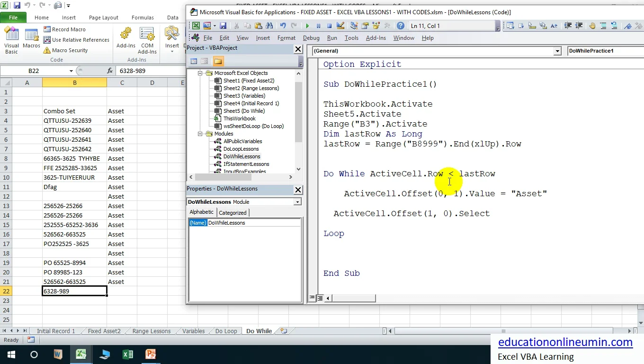Open Excel Name Box dropdown arrow

pos(72,71)
